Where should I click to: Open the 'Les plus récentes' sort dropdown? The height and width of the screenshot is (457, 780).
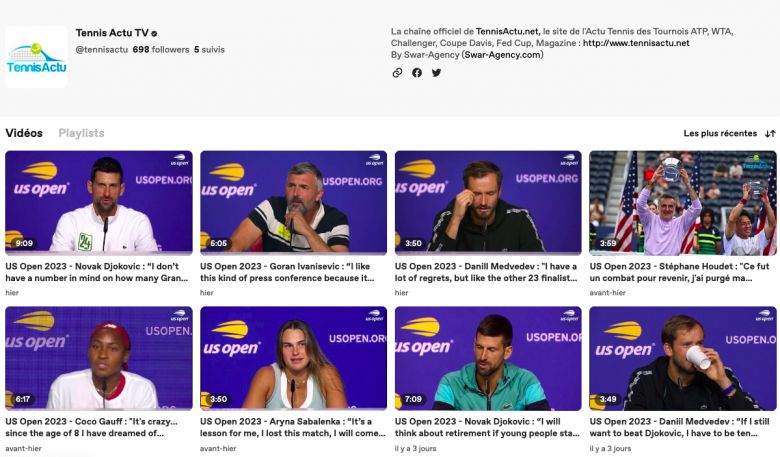point(720,133)
